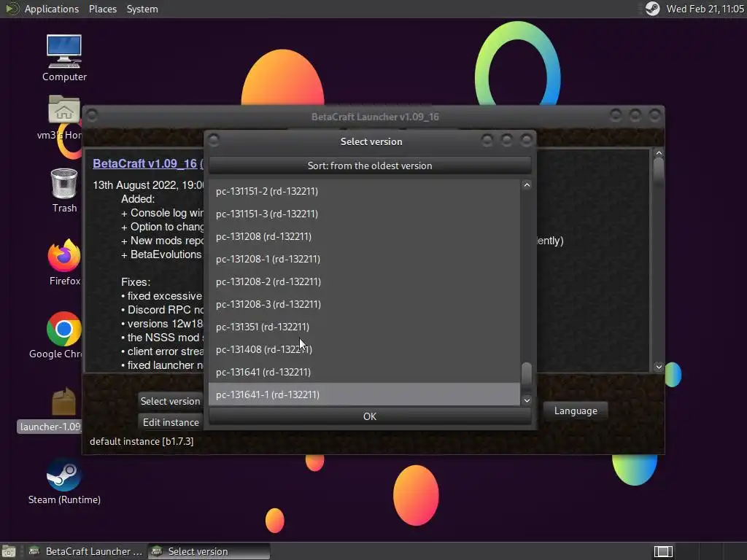This screenshot has height=560, width=747.
Task: Select version pc-131208 (rd-132211)
Action: click(x=365, y=236)
